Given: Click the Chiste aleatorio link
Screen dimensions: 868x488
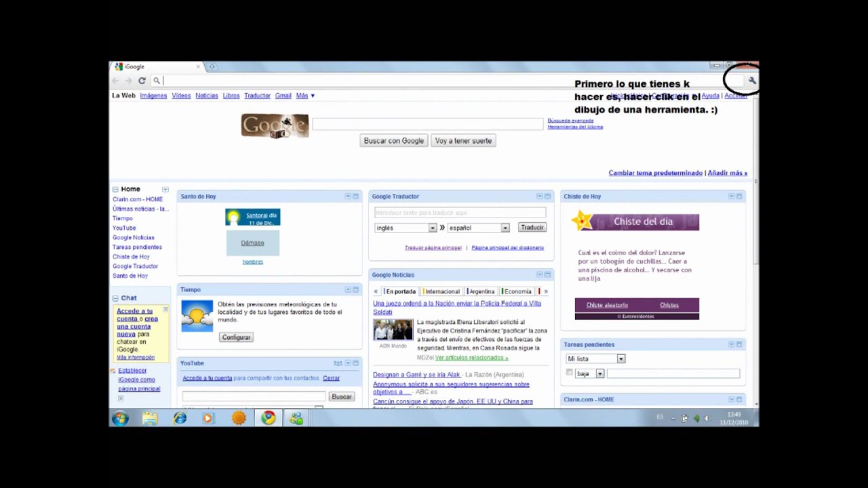Looking at the screenshot, I should (x=607, y=305).
